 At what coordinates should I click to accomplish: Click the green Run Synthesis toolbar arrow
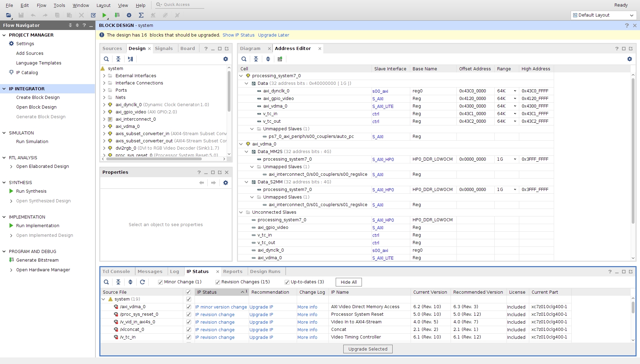tap(104, 15)
